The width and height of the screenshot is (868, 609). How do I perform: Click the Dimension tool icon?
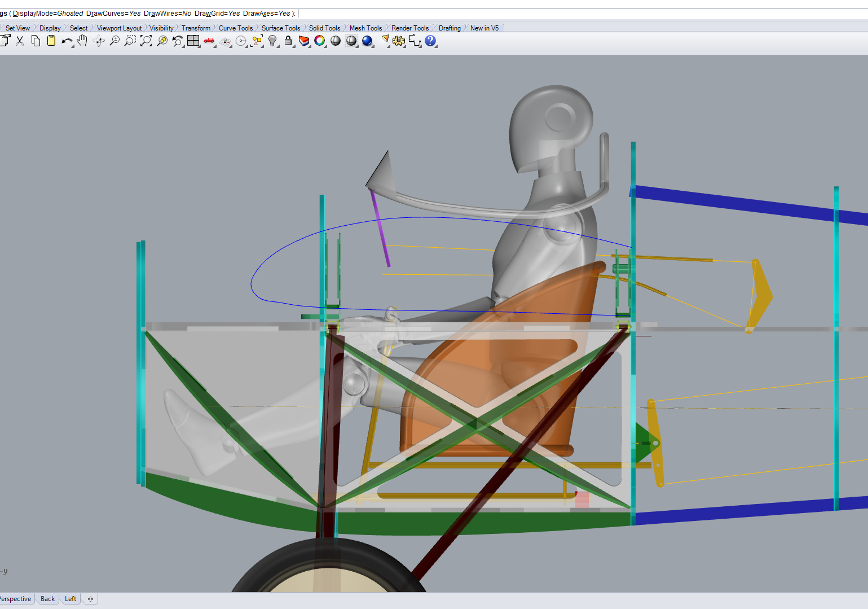[415, 41]
